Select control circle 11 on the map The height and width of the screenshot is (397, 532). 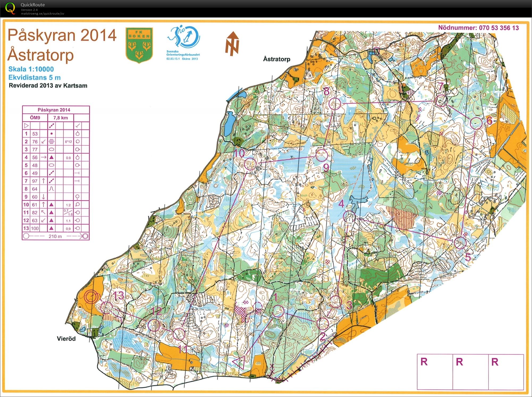tap(179, 334)
